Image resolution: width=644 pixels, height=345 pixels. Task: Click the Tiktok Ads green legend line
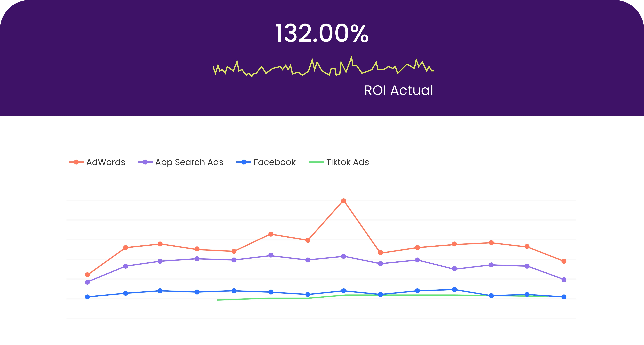[316, 162]
